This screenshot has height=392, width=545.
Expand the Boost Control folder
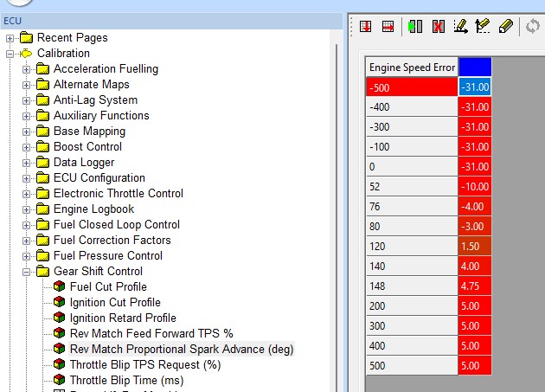point(27,147)
